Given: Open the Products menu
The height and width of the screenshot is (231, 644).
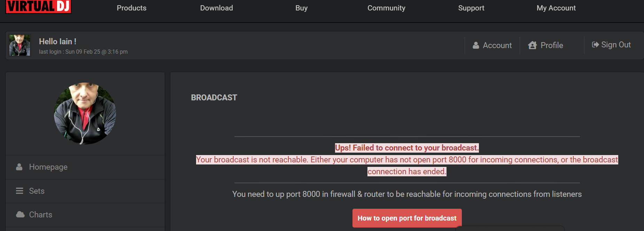Looking at the screenshot, I should [x=132, y=8].
